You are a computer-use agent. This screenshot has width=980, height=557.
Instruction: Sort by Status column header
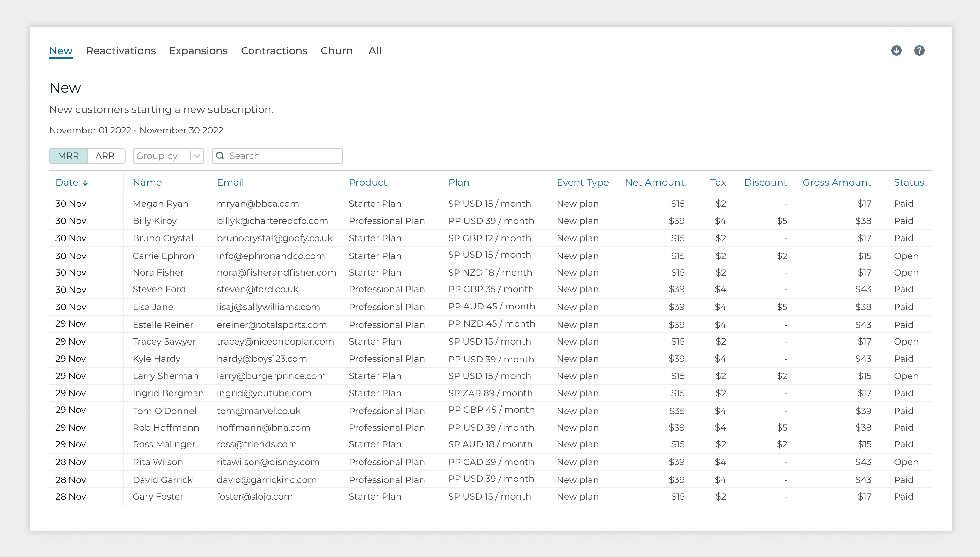[909, 182]
